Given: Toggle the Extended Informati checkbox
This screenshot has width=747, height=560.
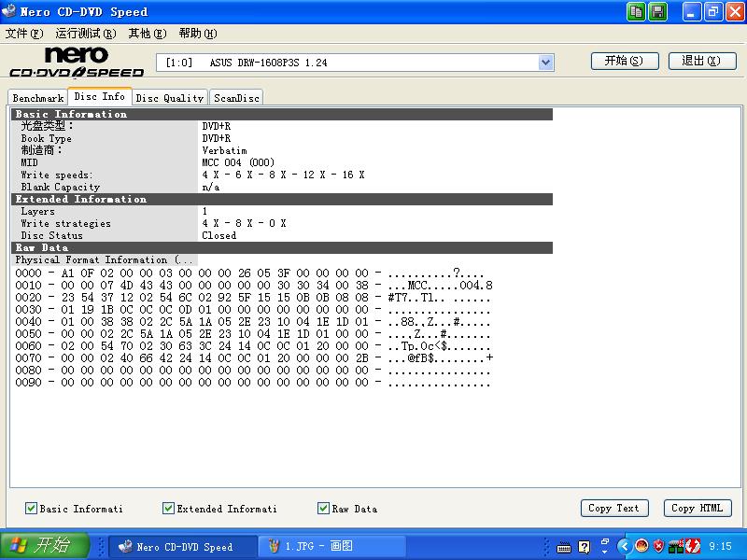Looking at the screenshot, I should pyautogui.click(x=168, y=508).
